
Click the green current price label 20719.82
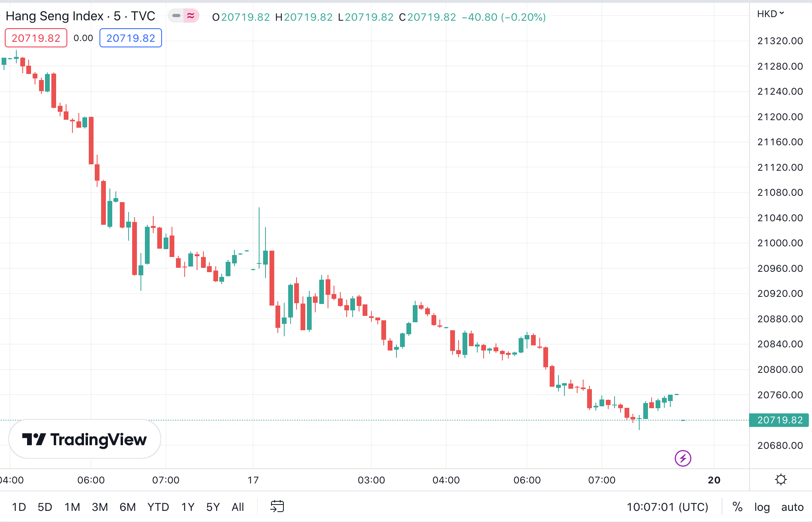click(779, 420)
